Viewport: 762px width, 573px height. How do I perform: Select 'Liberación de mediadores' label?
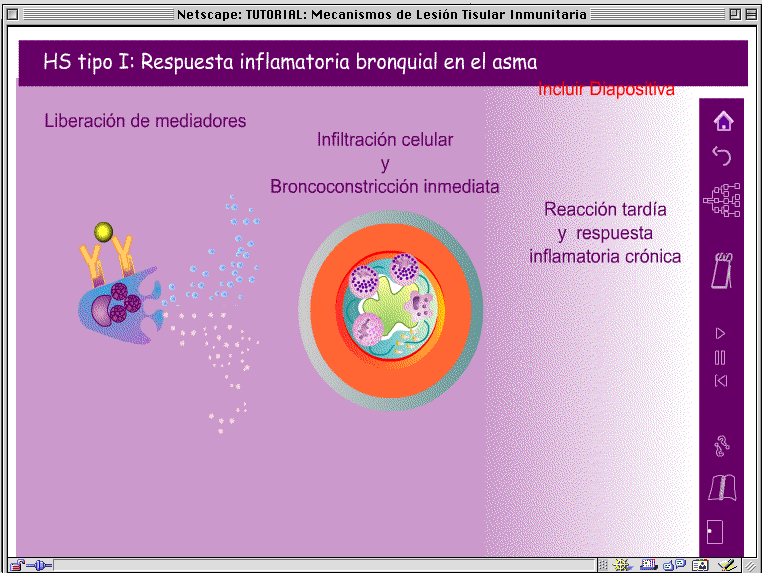coord(145,121)
